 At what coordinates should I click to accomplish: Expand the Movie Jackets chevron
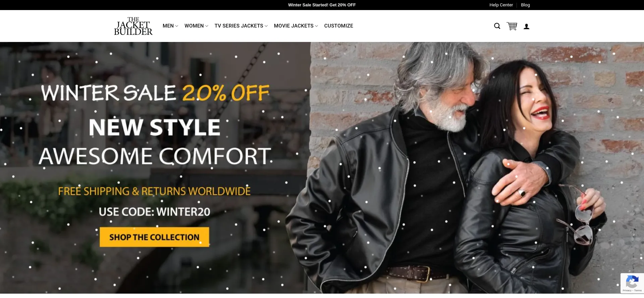(316, 26)
